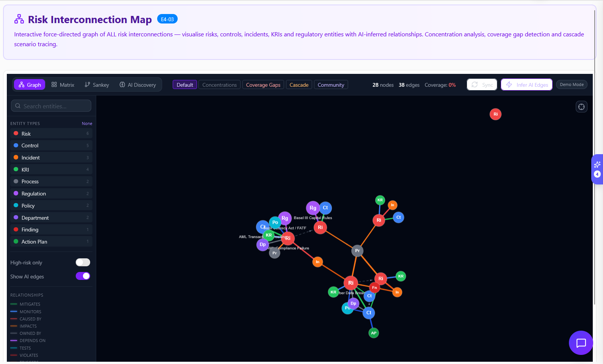Select the green AP action plan node
This screenshot has width=603, height=364.
(x=373, y=333)
